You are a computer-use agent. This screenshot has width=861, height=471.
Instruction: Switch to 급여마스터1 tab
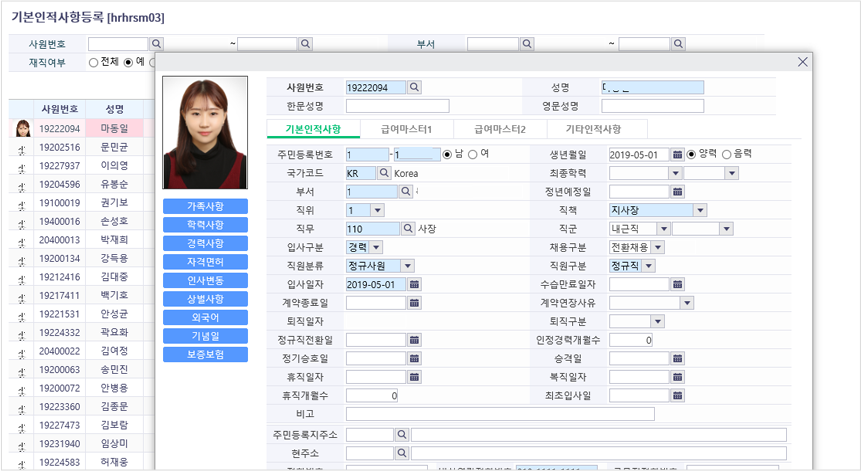pos(406,129)
